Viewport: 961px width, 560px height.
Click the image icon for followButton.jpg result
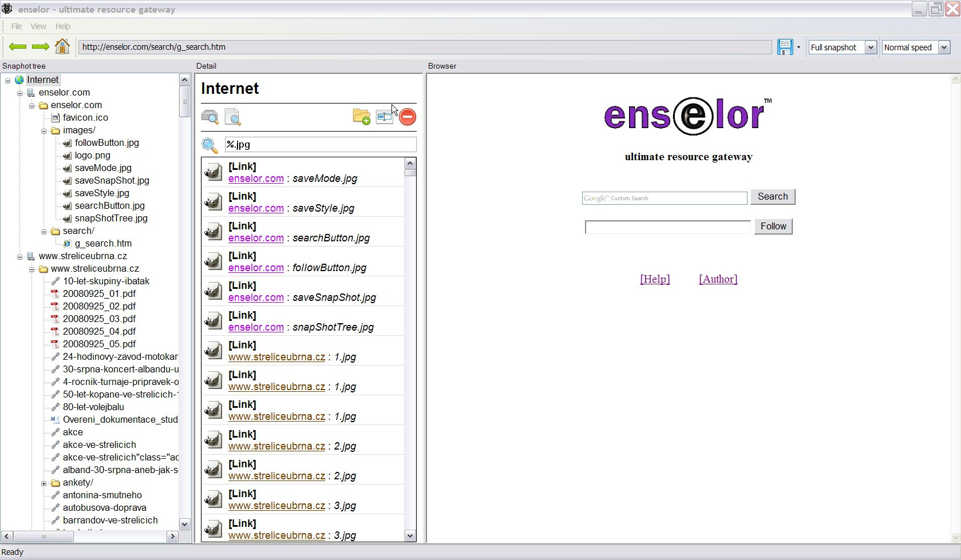click(213, 261)
